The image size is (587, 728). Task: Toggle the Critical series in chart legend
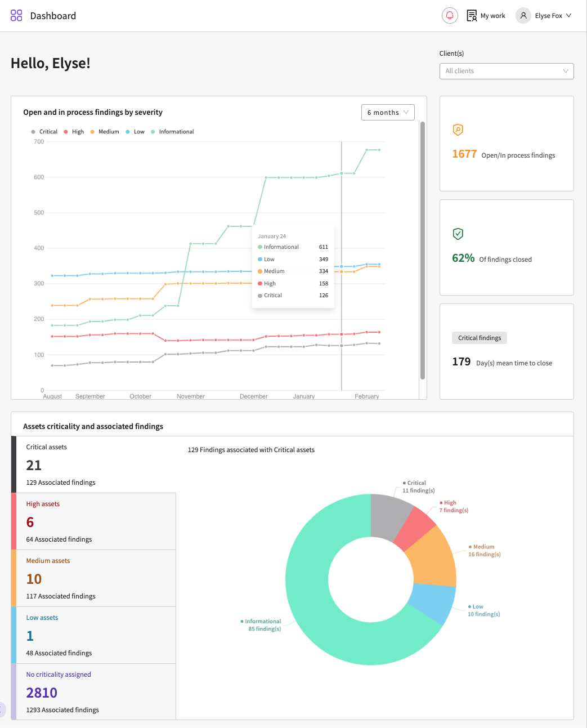click(x=44, y=132)
